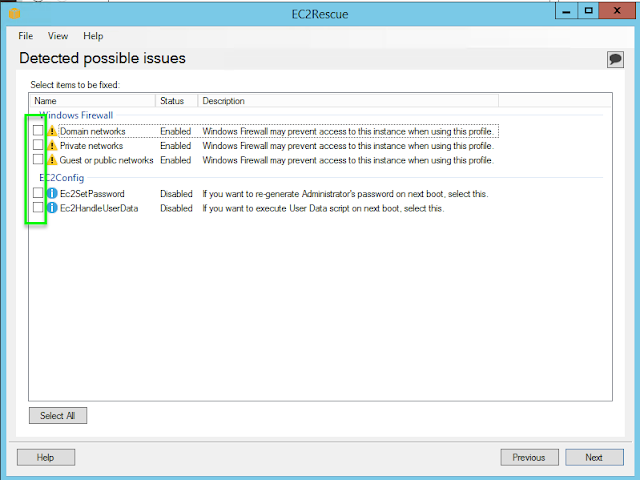Click the Private networks firewall description text
Viewport: 640px width, 480px height.
click(x=348, y=146)
